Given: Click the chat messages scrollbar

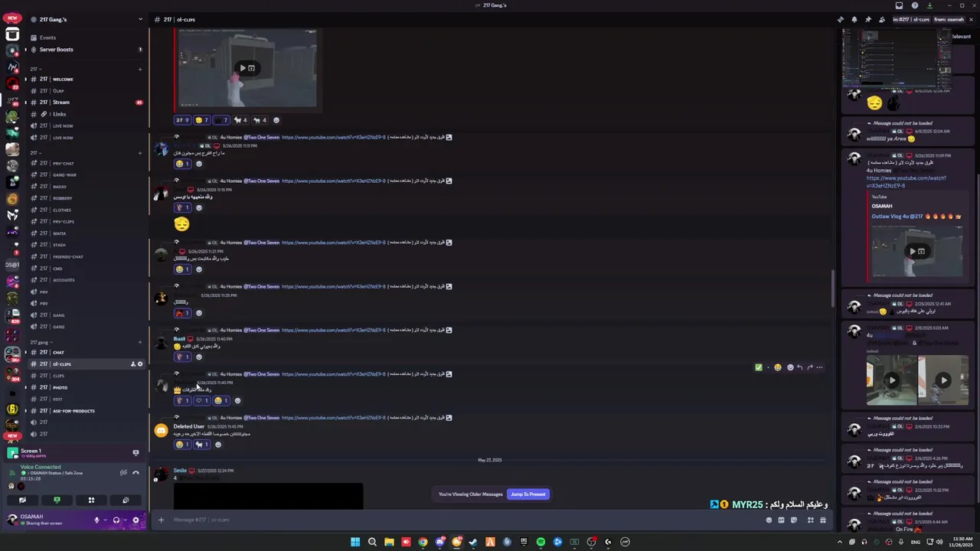Looking at the screenshot, I should (x=833, y=289).
